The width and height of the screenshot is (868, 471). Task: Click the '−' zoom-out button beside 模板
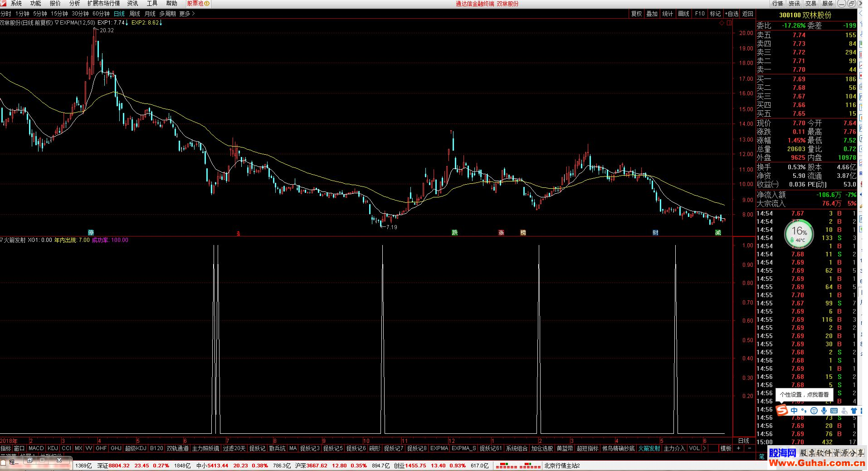click(x=749, y=448)
